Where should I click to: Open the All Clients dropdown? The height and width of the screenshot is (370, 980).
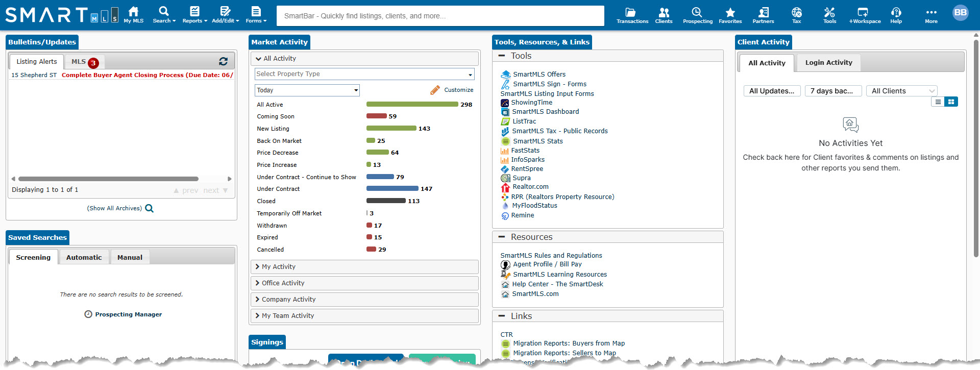(x=902, y=91)
